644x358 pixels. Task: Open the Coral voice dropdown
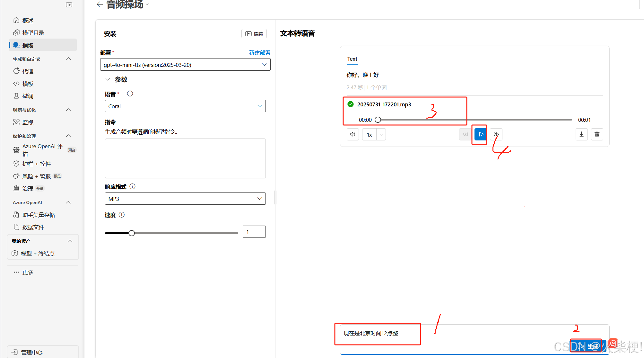[185, 106]
